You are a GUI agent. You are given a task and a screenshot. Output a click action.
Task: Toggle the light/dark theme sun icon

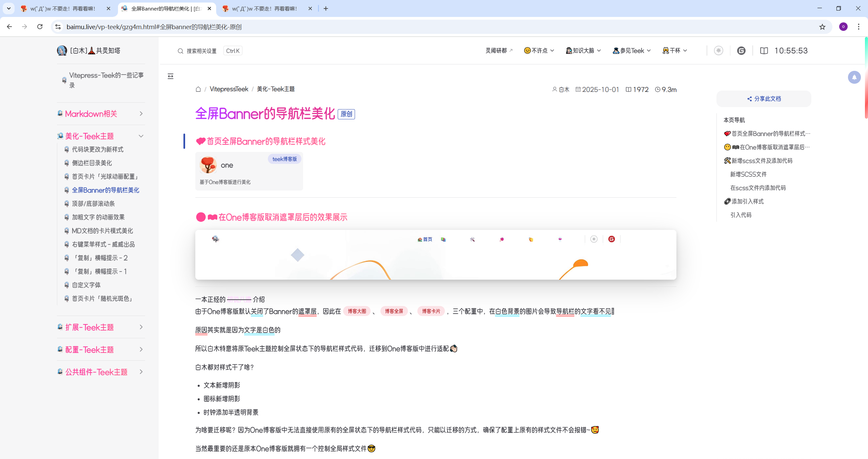coord(718,51)
